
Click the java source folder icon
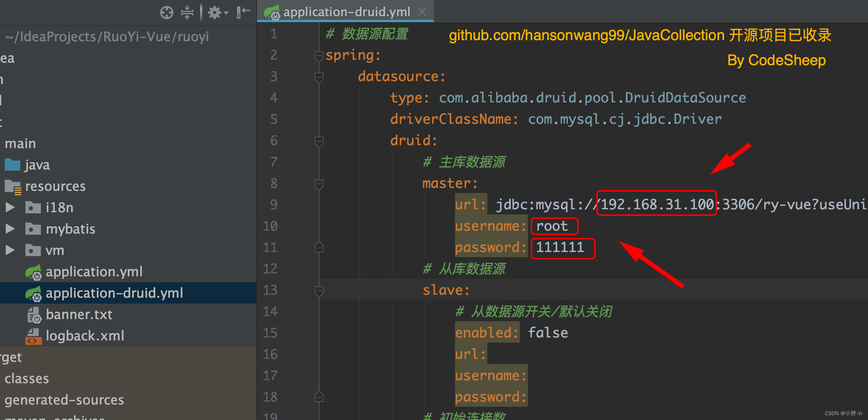[13, 165]
